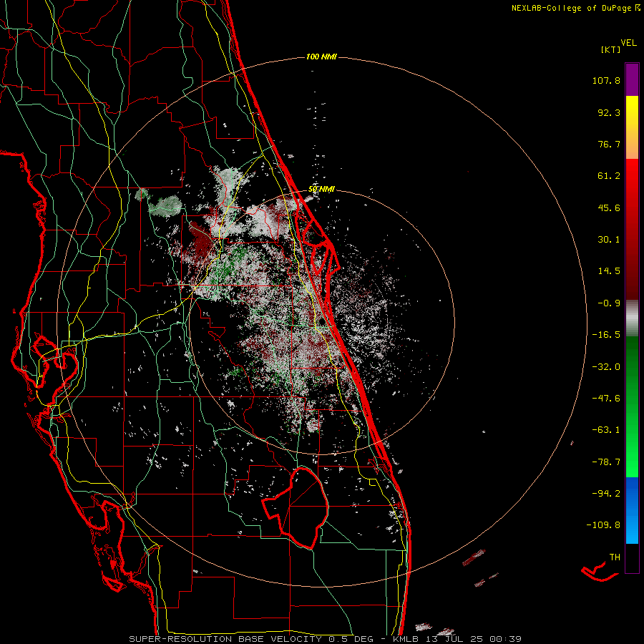Click the SUPER-RESOLUTION BASE VELOCITY caption text
Viewport: 644px width, 644px height.
pyautogui.click(x=225, y=639)
